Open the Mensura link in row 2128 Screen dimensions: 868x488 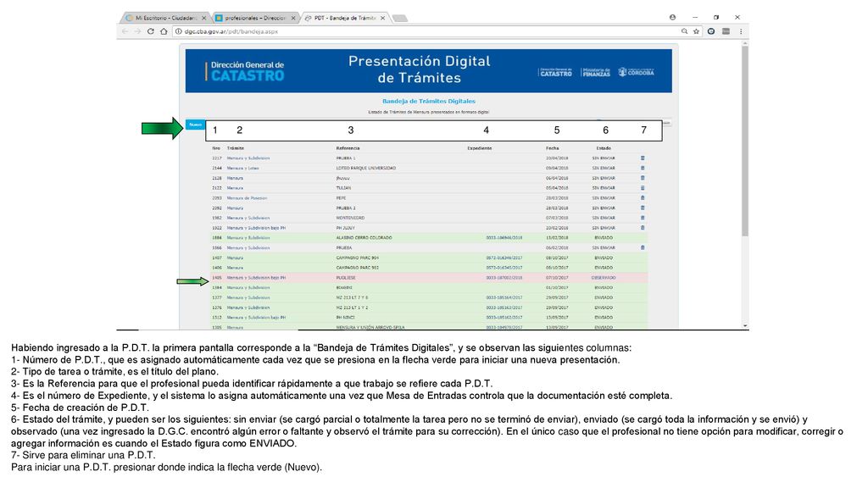235,178
